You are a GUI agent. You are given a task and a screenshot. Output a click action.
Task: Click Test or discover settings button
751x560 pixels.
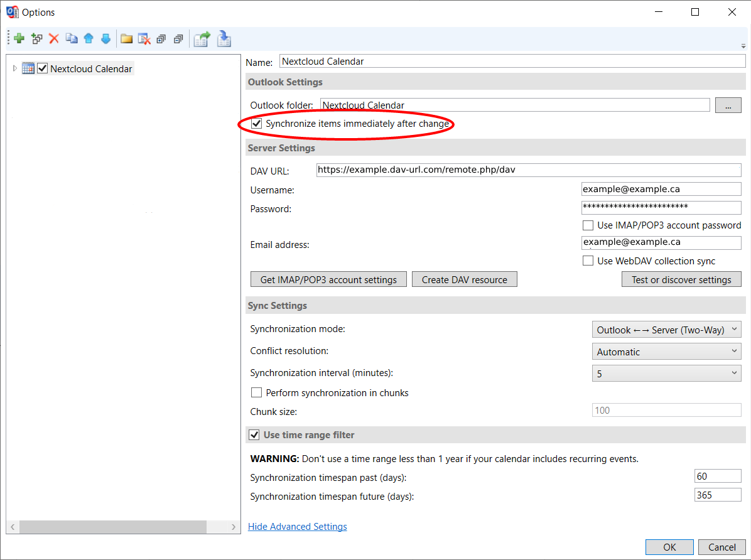coord(681,280)
